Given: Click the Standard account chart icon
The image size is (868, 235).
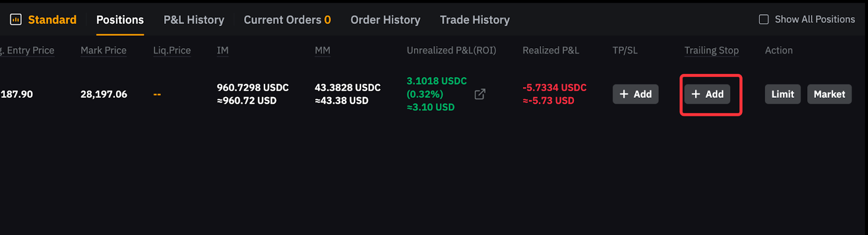Looking at the screenshot, I should click(x=16, y=20).
